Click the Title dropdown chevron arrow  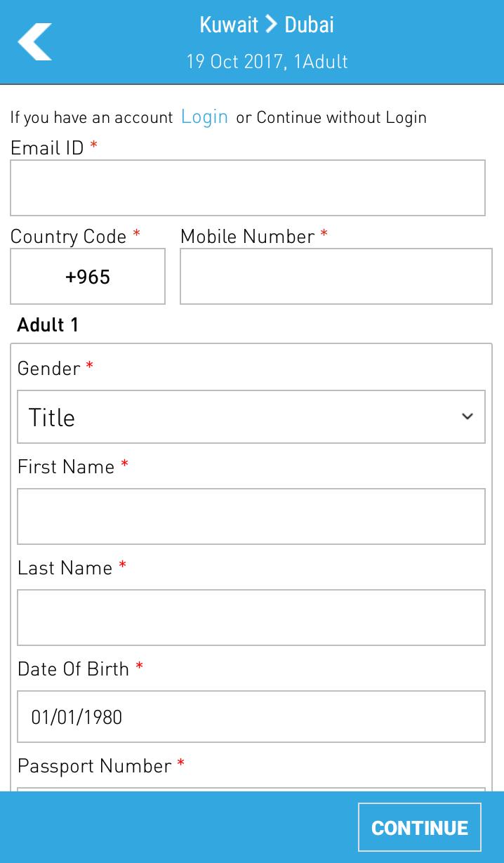pos(467,417)
